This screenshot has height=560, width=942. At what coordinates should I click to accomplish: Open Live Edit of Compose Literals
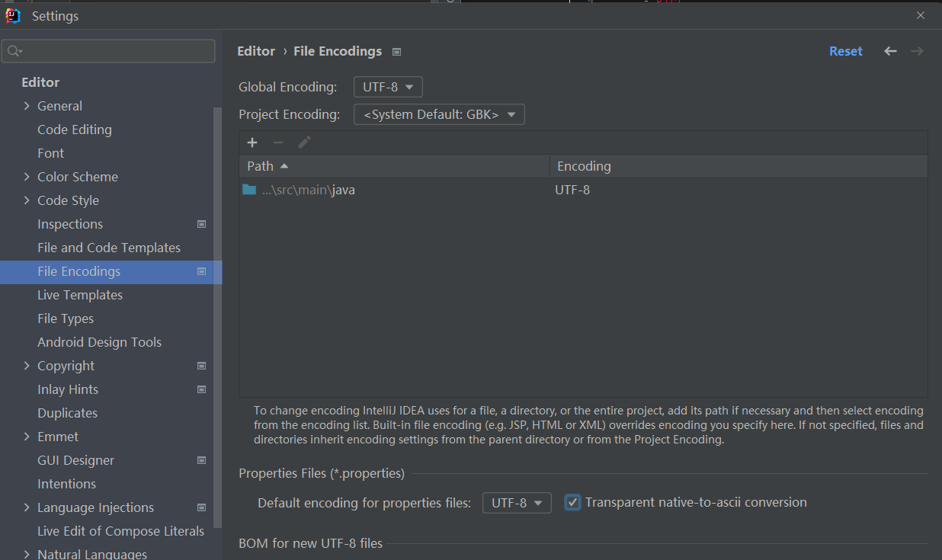coord(120,531)
